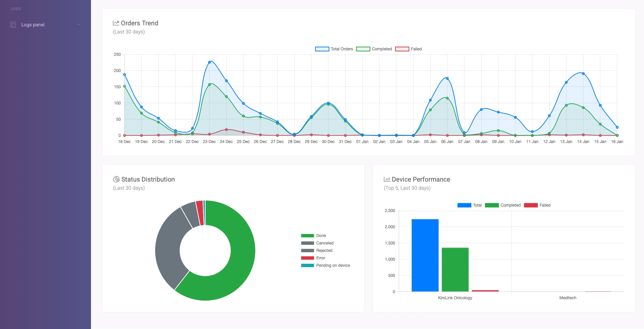Click the pie chart icon beside Status Distribution
644x329 pixels.
[x=117, y=179]
